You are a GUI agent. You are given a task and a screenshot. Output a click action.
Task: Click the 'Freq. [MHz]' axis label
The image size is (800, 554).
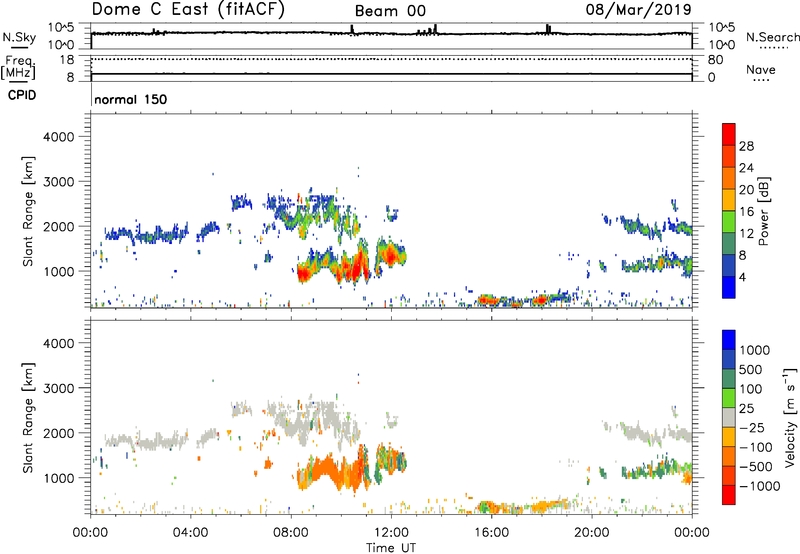[x=19, y=67]
